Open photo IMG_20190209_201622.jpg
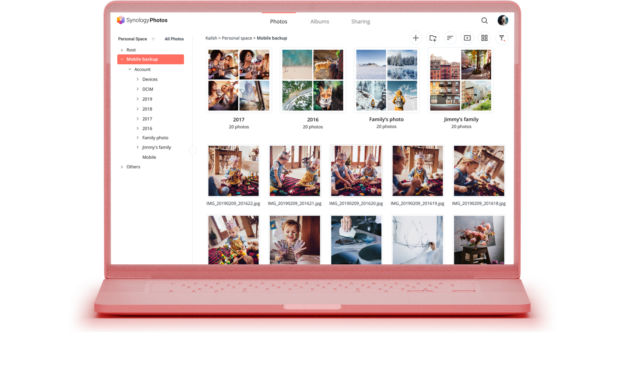The image size is (627, 376). click(x=234, y=171)
